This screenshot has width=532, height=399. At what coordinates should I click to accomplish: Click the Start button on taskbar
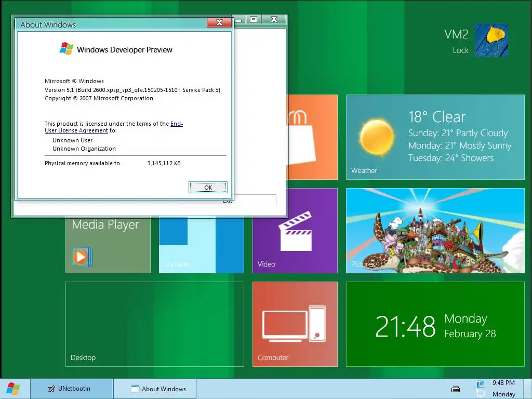pyautogui.click(x=13, y=389)
